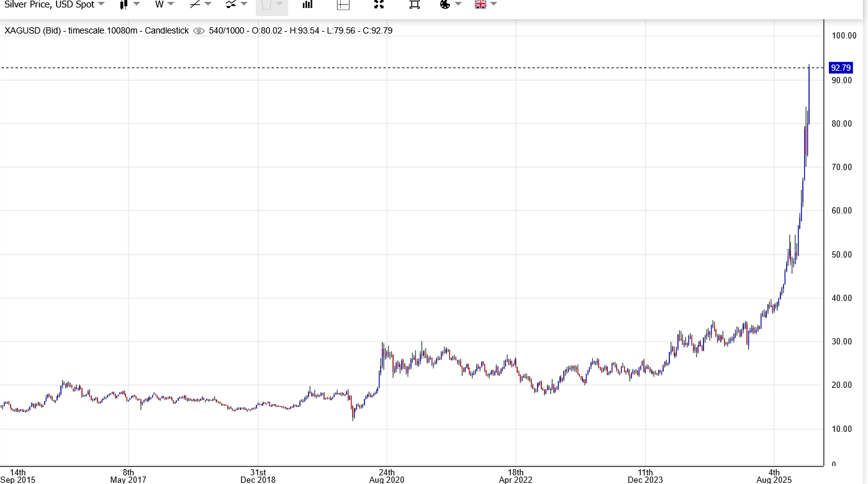Click the 50.00 price axis label

click(842, 254)
